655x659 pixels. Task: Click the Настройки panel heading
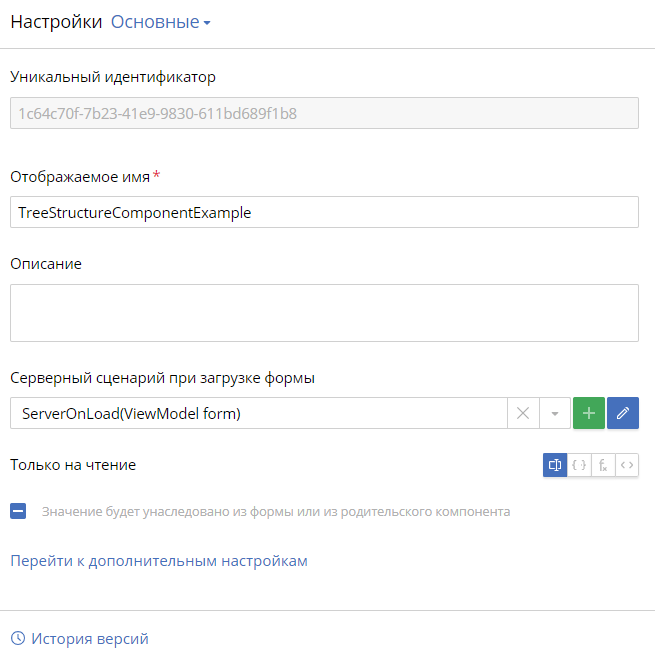(x=56, y=22)
